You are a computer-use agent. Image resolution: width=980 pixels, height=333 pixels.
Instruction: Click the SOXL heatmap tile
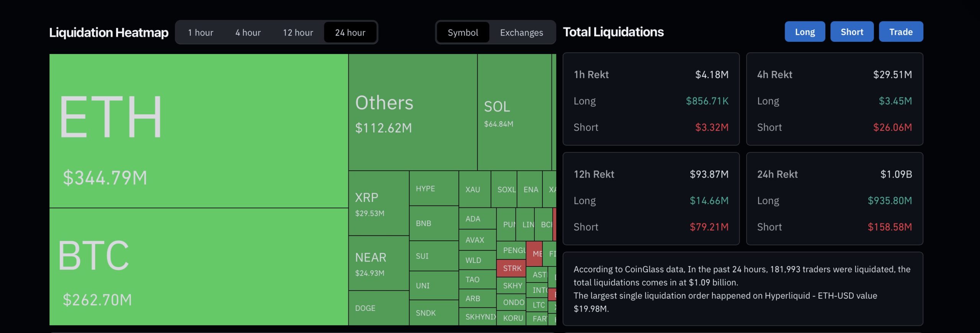[x=504, y=189]
